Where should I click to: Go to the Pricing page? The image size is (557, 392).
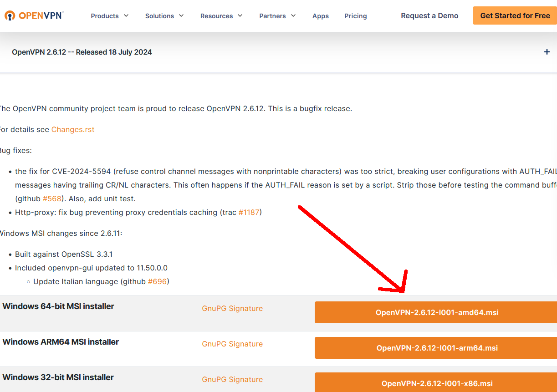coord(356,16)
